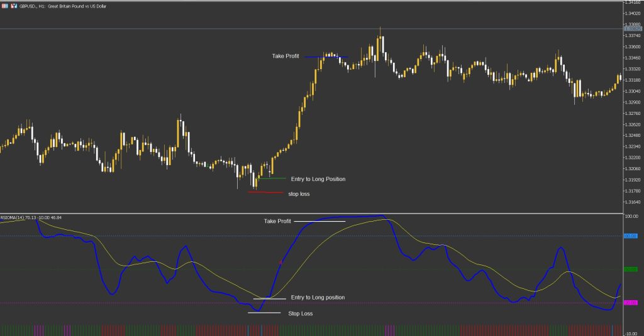
Task: Click the magenta 20.00 level tag
Action: point(631,303)
